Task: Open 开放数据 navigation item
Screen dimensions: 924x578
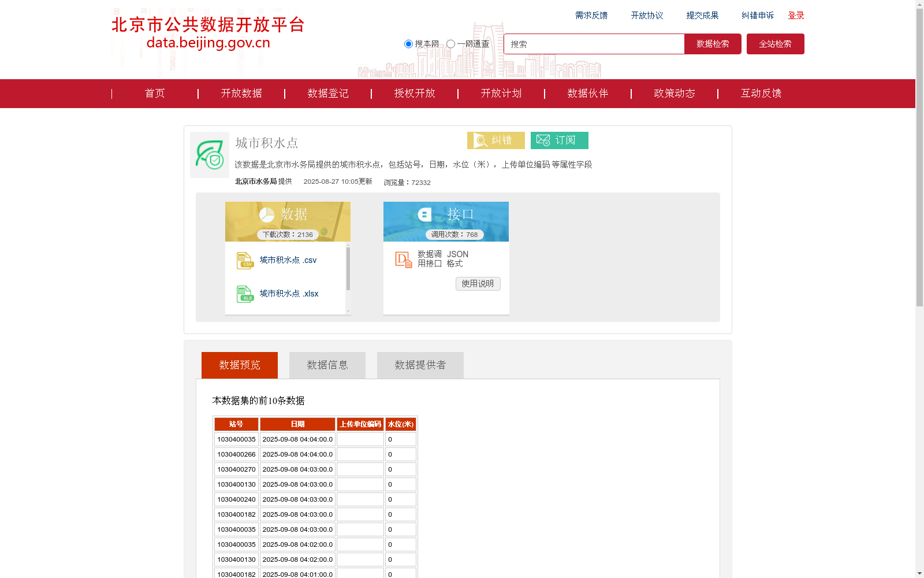Action: point(241,94)
